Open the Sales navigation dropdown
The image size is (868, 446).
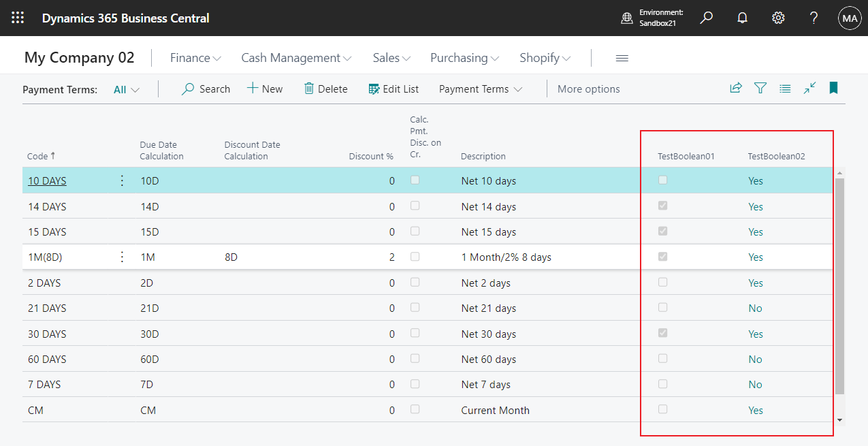click(x=390, y=58)
